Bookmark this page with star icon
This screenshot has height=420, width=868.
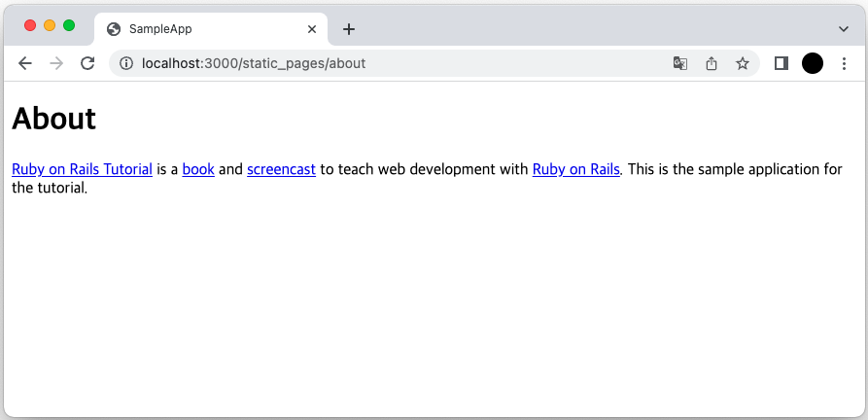pos(743,63)
